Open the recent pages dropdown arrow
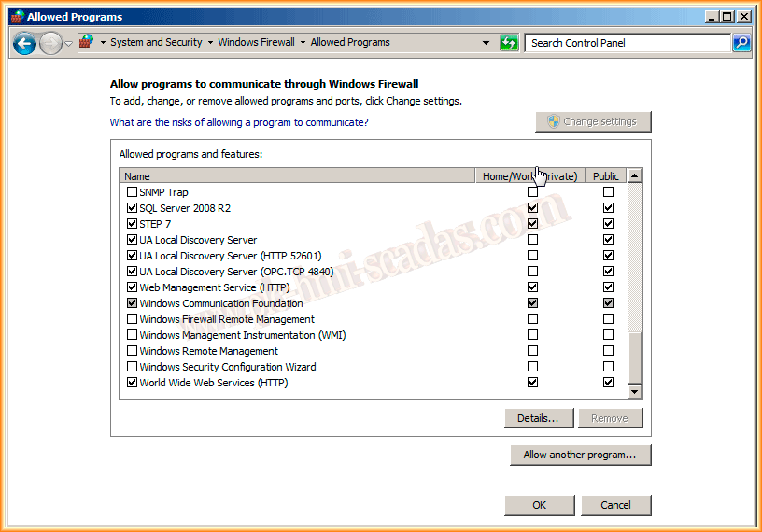Screen dimensions: 762x532 (68, 43)
